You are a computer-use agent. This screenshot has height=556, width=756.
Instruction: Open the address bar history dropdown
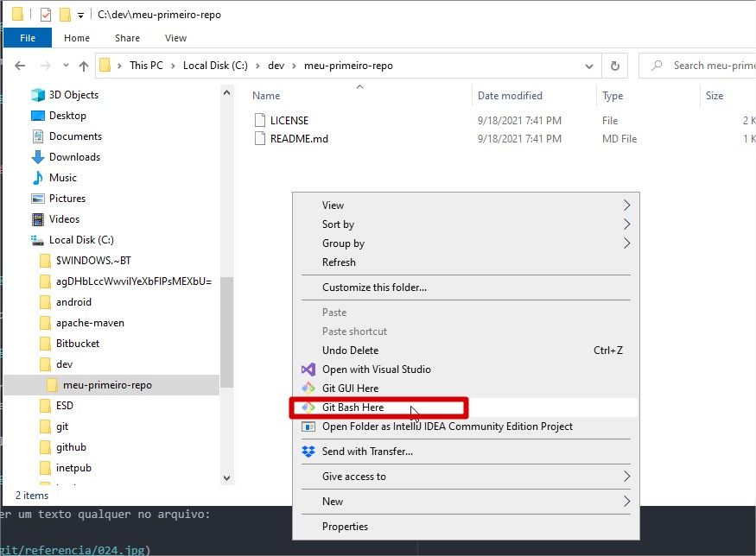(589, 66)
